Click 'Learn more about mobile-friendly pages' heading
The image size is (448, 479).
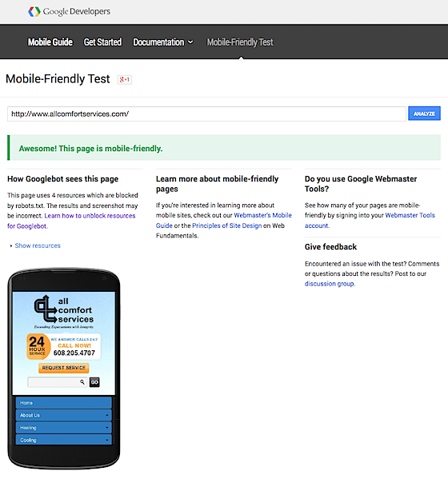(217, 184)
